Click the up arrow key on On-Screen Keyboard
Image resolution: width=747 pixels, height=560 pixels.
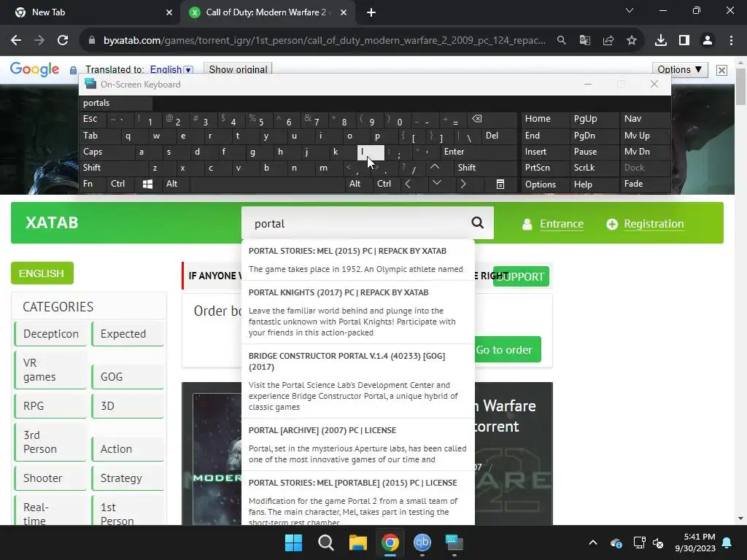click(435, 167)
